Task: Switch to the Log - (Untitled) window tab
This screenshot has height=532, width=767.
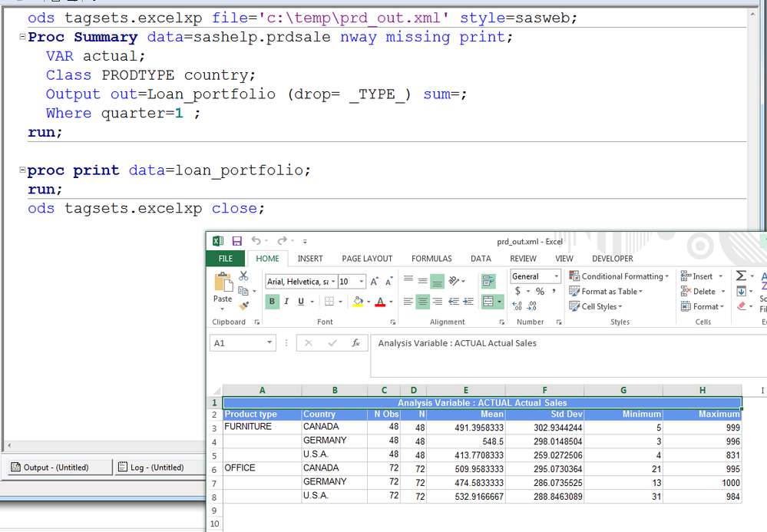Action: coord(150,467)
